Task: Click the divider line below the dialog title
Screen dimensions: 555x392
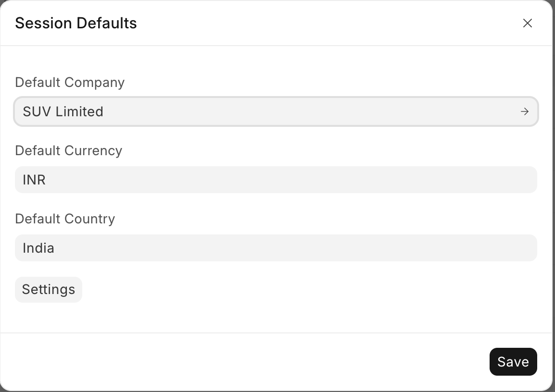Action: coord(276,46)
